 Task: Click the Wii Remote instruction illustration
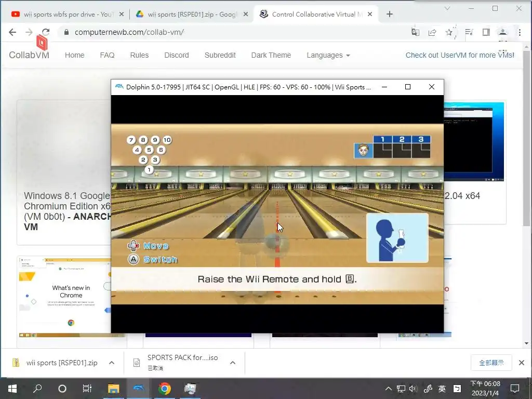[397, 238]
